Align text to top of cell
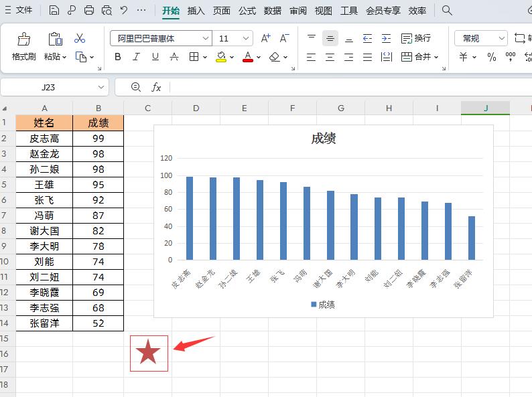Screen dimensions: 532x397 (311, 38)
